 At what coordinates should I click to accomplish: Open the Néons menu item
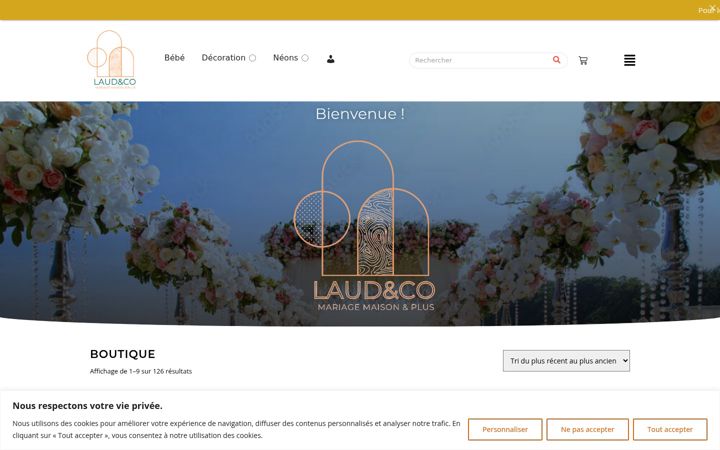tap(285, 58)
